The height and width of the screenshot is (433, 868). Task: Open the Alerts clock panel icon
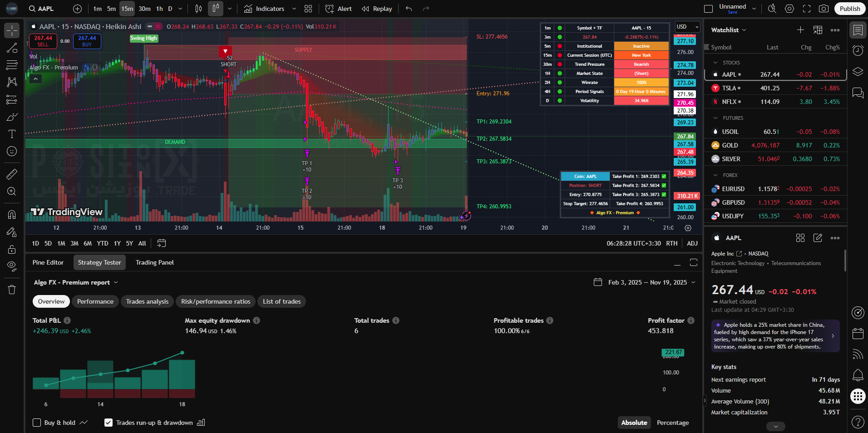click(858, 51)
